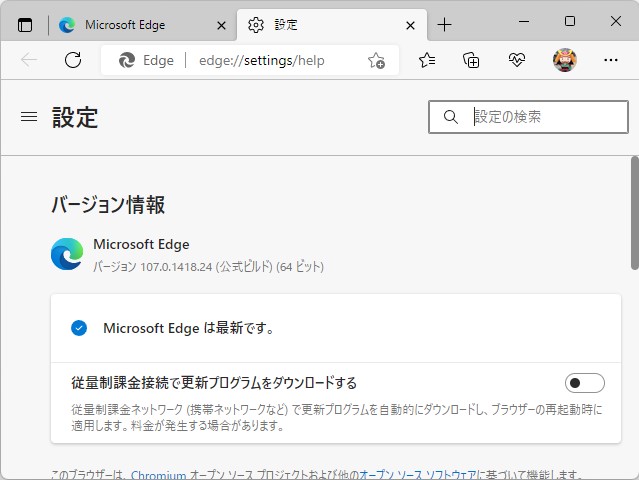Click the Microsoft Edge logo in version info

(x=67, y=254)
